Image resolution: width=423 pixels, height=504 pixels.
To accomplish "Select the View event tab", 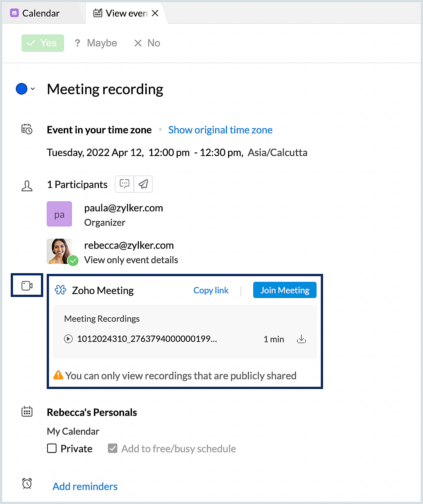I will (122, 13).
